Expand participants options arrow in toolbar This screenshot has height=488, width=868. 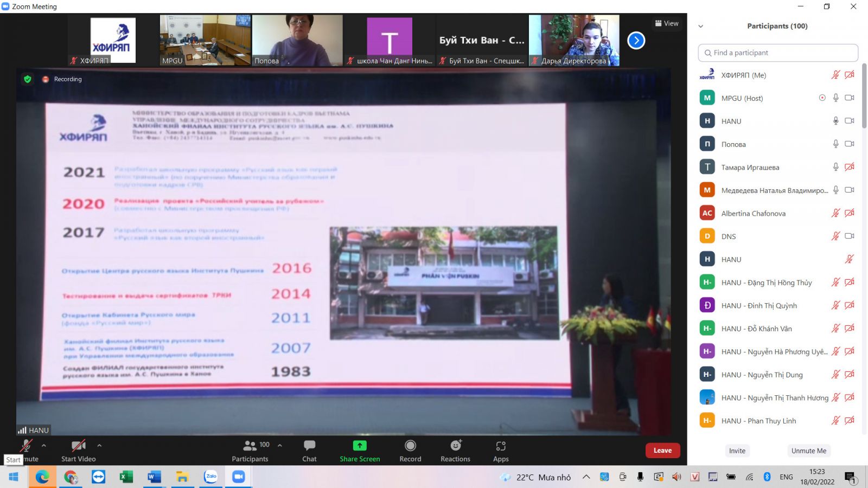[x=280, y=446]
